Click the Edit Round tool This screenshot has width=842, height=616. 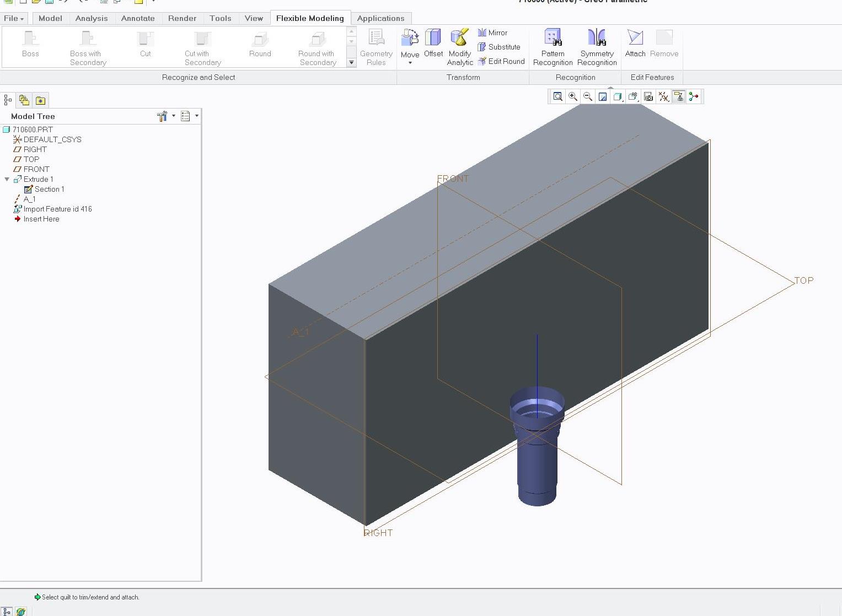point(501,61)
